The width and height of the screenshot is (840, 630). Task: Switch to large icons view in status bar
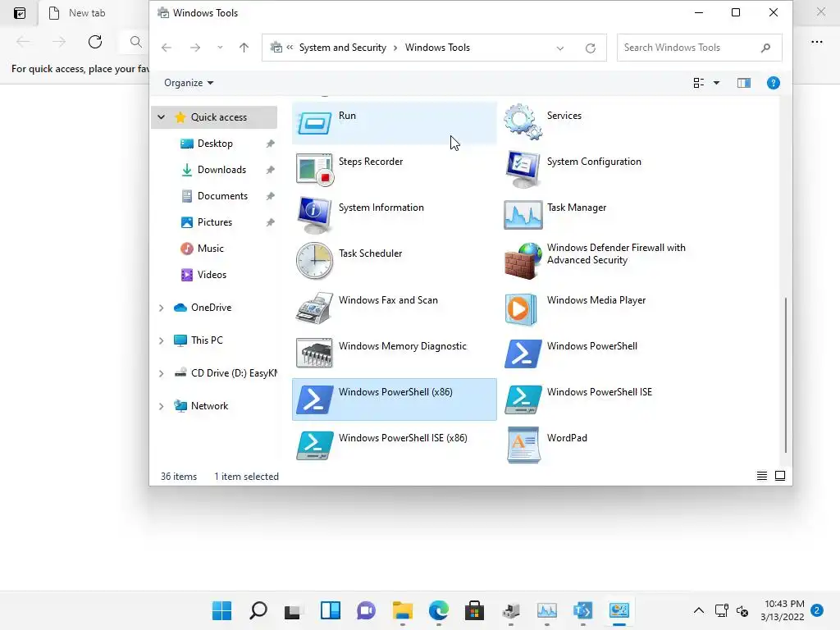780,476
